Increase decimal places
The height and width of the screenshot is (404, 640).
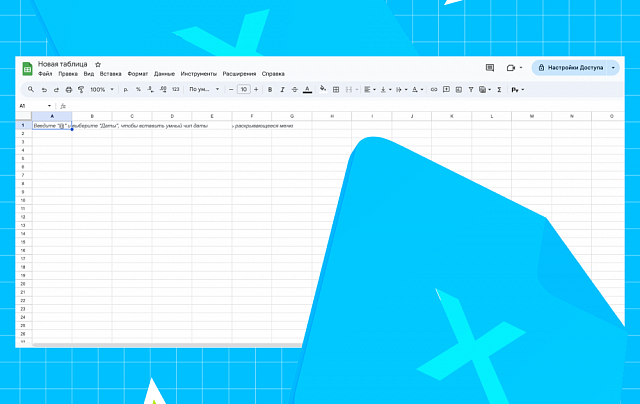coord(163,89)
